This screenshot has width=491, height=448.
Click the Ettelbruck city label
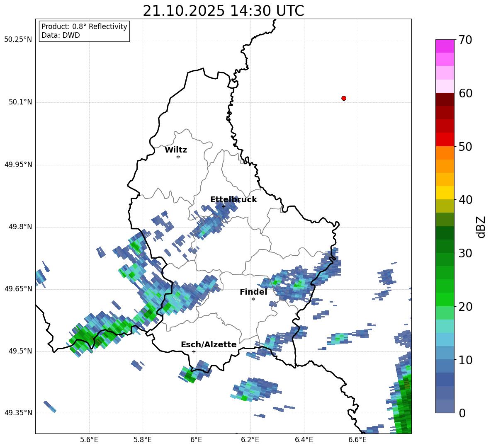tap(233, 200)
